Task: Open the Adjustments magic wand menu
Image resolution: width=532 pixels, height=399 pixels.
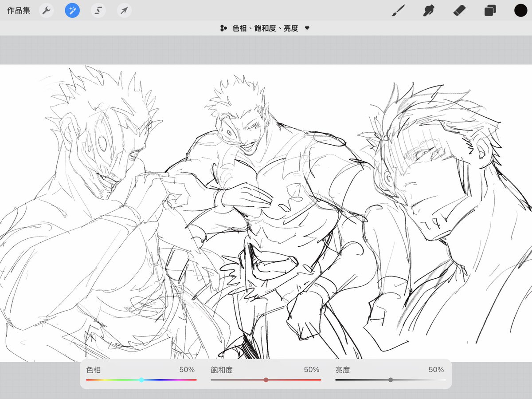Action: pyautogui.click(x=72, y=11)
